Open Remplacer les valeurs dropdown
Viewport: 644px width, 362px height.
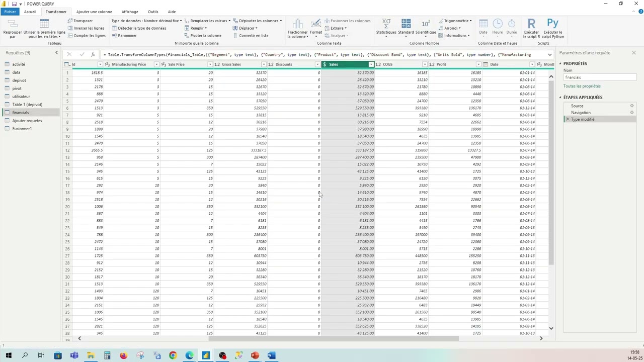[x=207, y=21]
